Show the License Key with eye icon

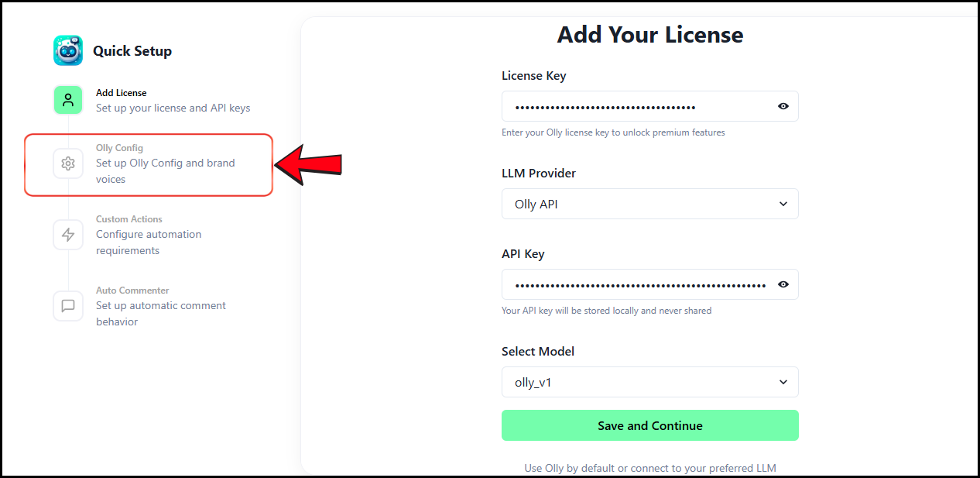[783, 106]
